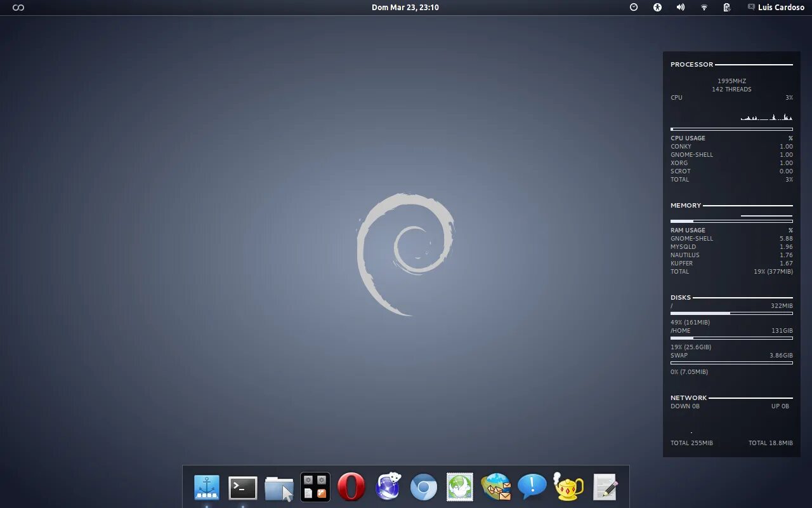Viewport: 812px width, 508px height.
Task: Click the 19% (377MIB) memory total
Action: point(773,272)
